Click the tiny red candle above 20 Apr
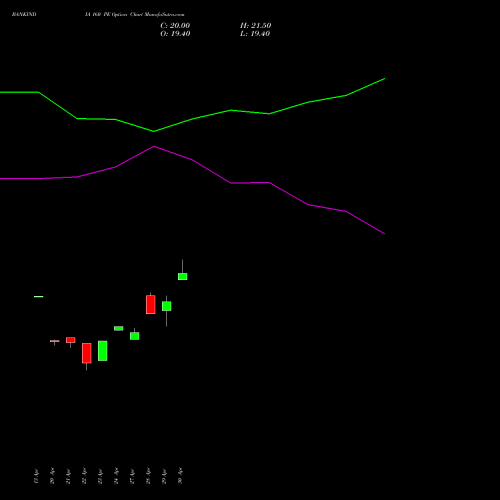The width and height of the screenshot is (500, 500). point(55,341)
